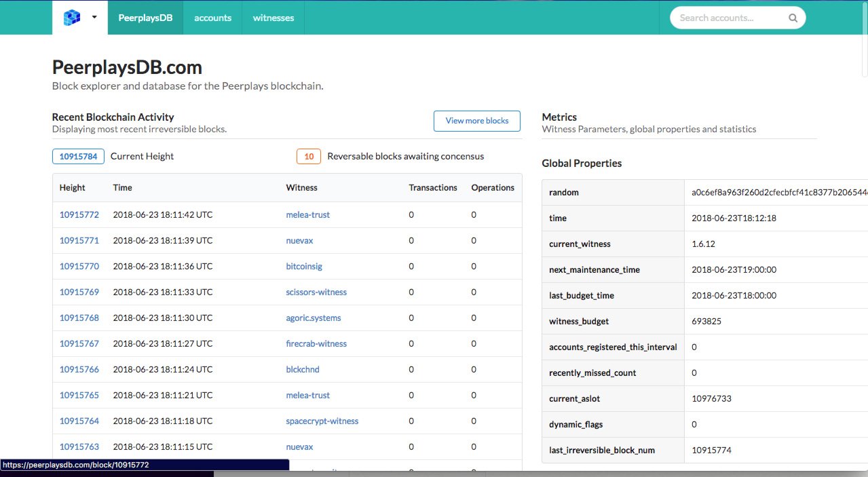The image size is (868, 477).
Task: Click the Height column header
Action: (73, 188)
